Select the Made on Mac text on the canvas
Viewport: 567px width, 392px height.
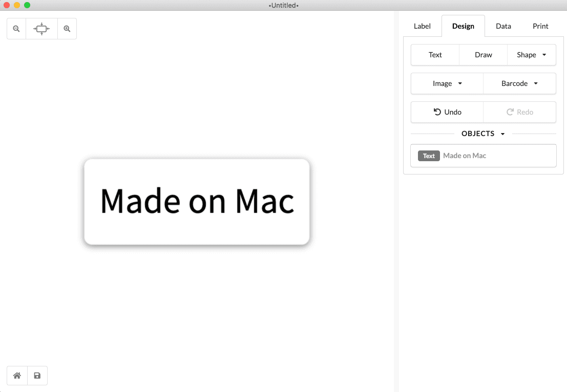197,201
